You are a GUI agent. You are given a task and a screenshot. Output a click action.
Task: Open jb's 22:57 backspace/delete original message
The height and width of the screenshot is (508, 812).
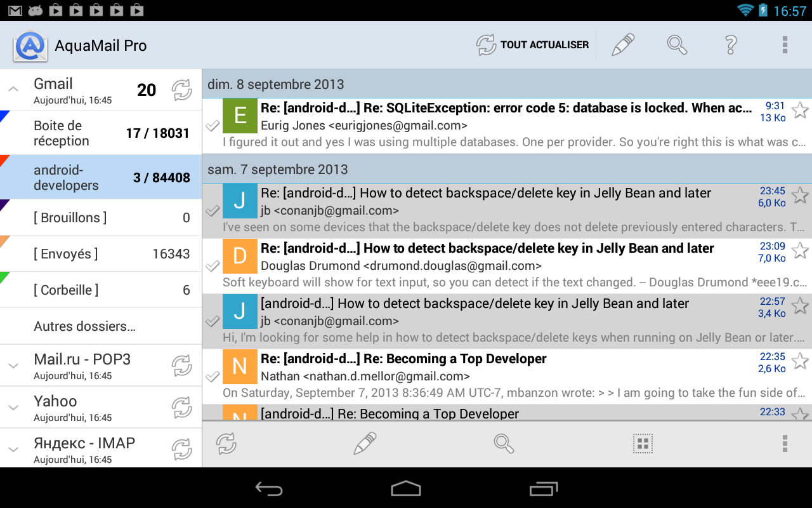point(507,321)
